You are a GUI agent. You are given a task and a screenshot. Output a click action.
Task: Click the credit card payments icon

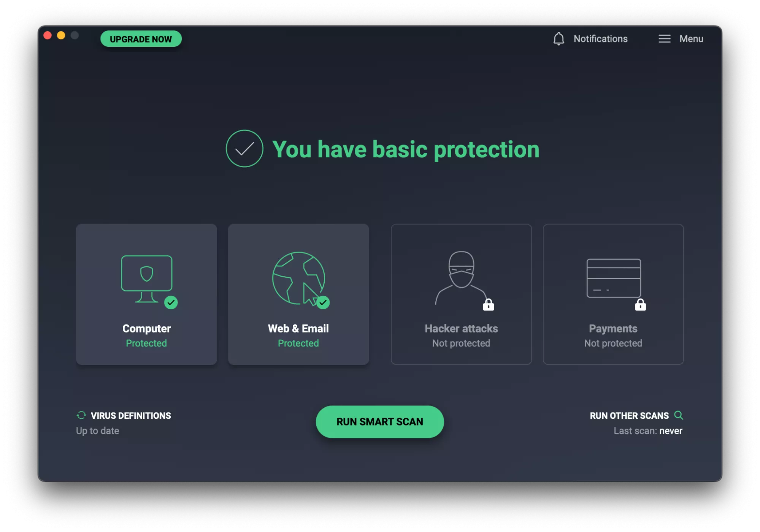[613, 278]
